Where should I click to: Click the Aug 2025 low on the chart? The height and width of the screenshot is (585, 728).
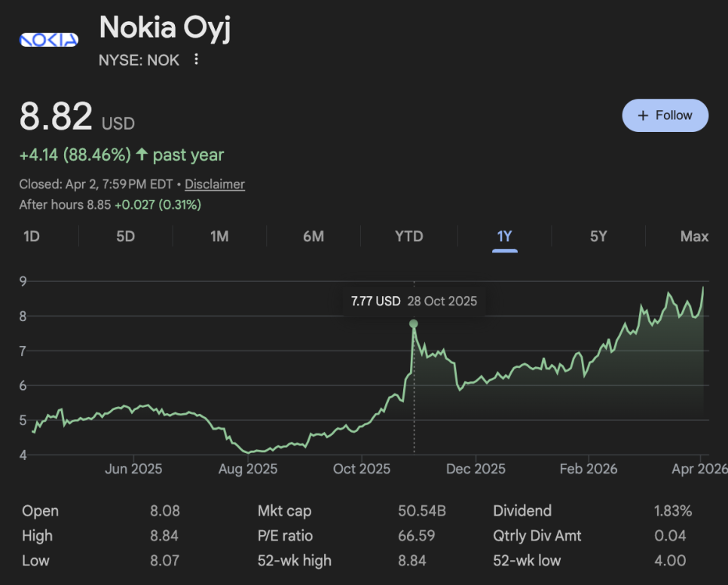point(249,452)
